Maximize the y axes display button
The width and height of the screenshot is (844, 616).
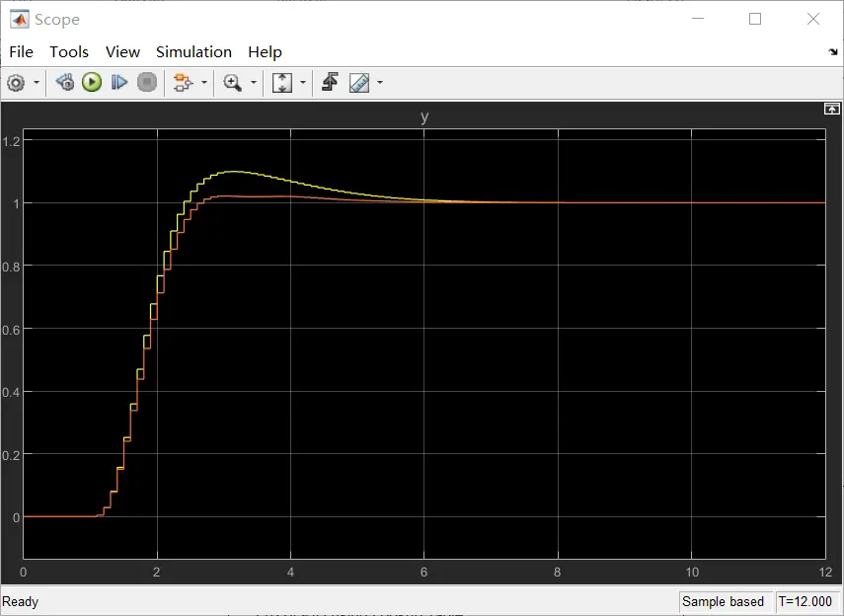click(831, 109)
